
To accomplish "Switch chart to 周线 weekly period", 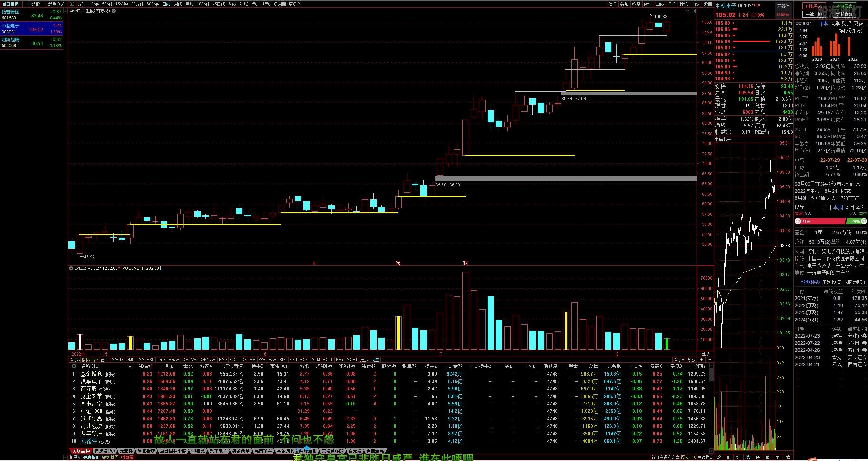I will pyautogui.click(x=178, y=4).
